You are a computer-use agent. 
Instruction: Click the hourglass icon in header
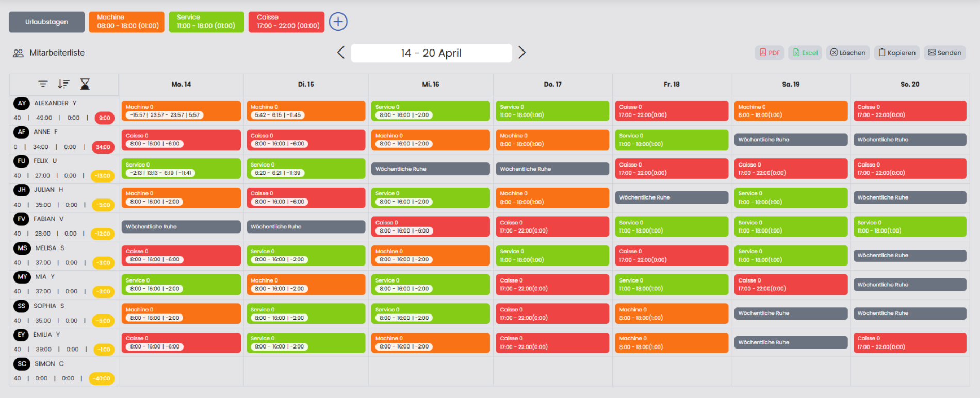(85, 84)
